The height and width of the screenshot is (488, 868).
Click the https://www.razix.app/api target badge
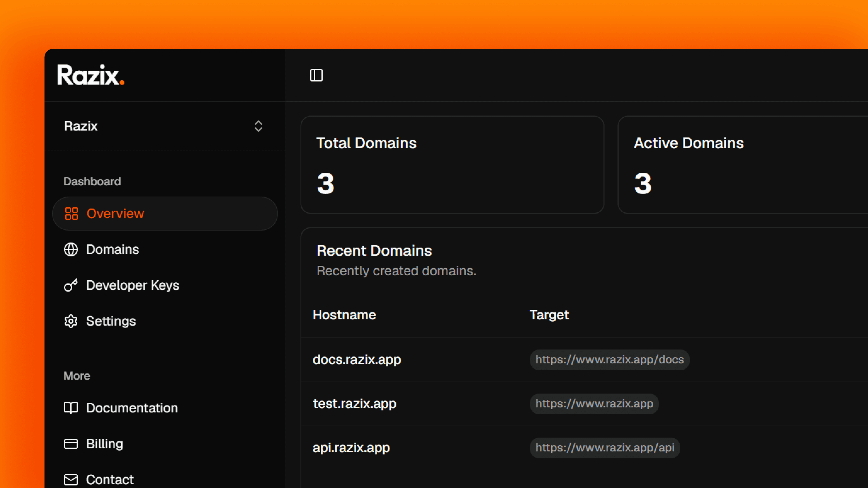click(x=605, y=448)
